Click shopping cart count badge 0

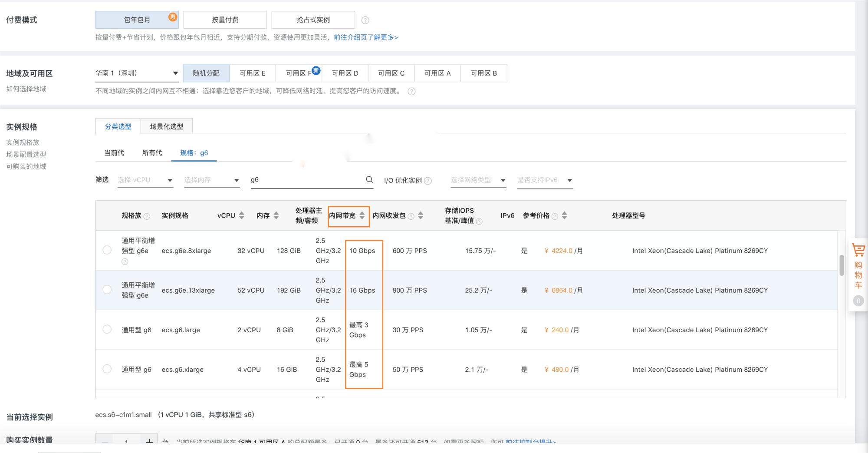858,301
